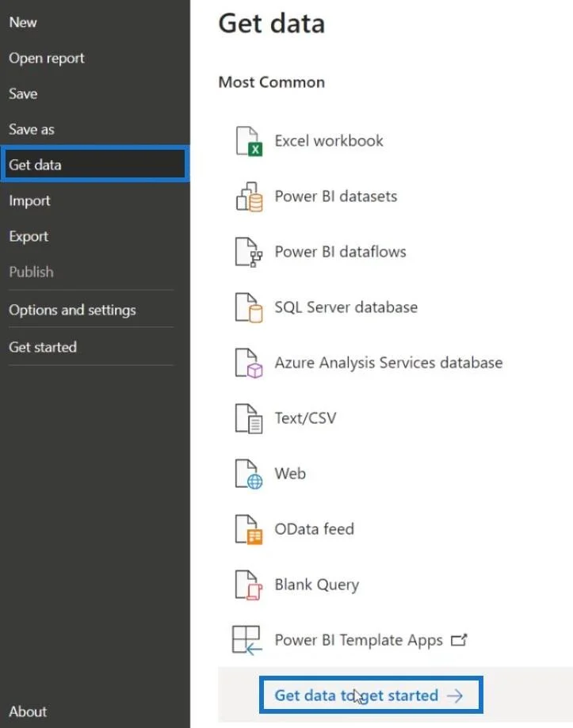Choose the Power BI dataflows icon
Image resolution: width=573 pixels, height=728 pixels.
coord(249,252)
